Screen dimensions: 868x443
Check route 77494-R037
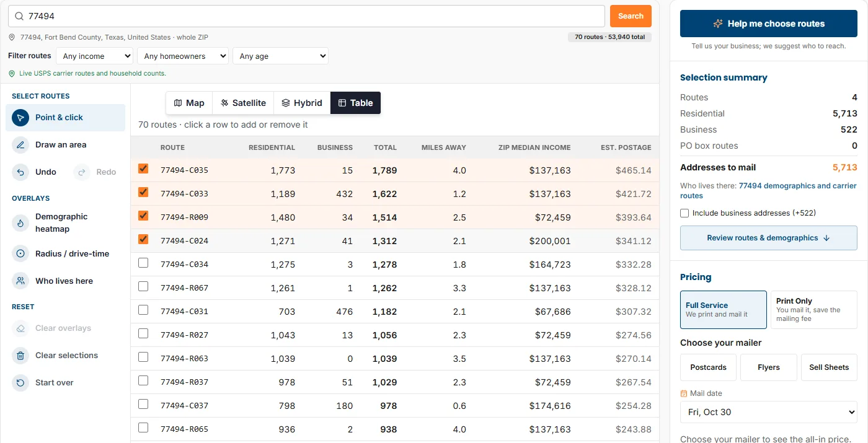143,380
